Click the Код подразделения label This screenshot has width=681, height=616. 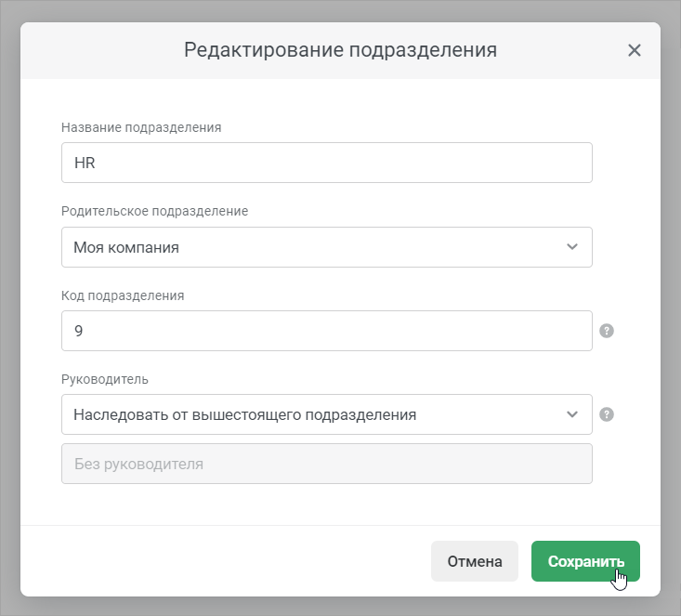[x=123, y=295]
